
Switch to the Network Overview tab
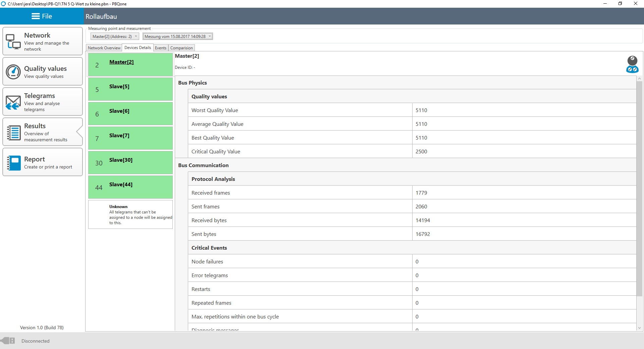tap(104, 48)
